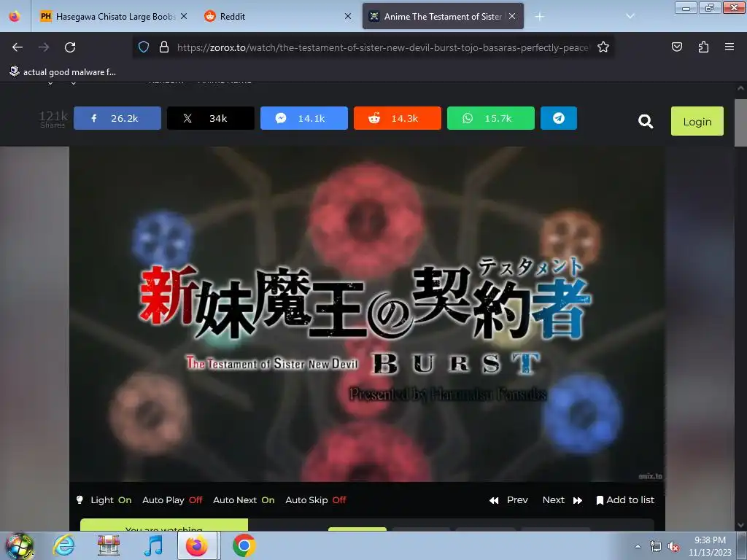This screenshot has height=560, width=747.
Task: Share on X 34k button
Action: pos(211,118)
